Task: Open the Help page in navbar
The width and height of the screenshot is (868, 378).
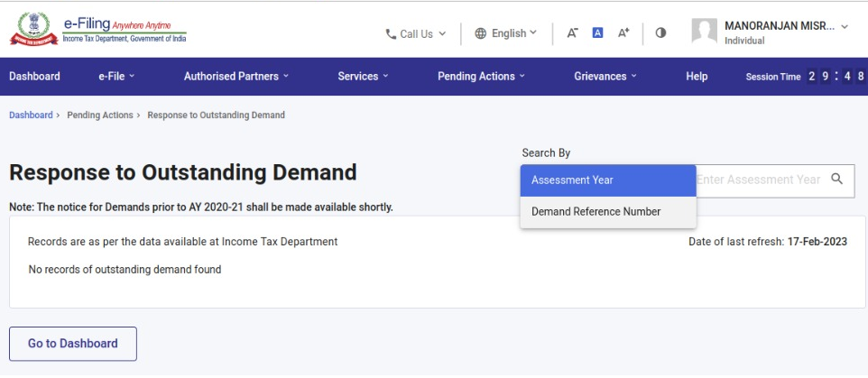Action: [697, 77]
